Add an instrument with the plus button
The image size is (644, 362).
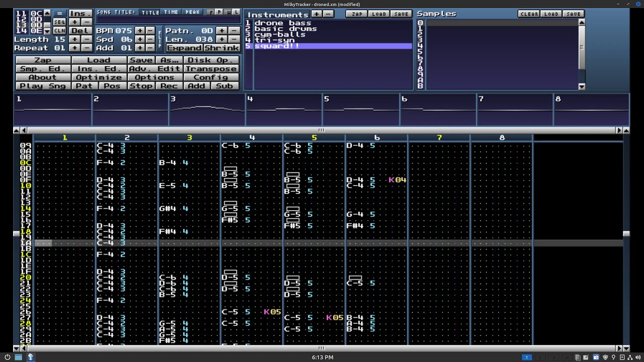(317, 14)
